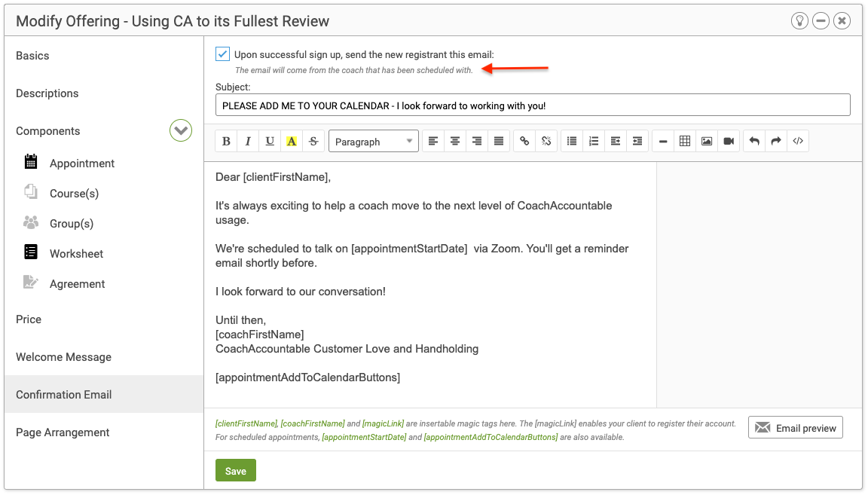This screenshot has height=495, width=868.
Task: Insert a table into the email
Action: click(x=685, y=142)
